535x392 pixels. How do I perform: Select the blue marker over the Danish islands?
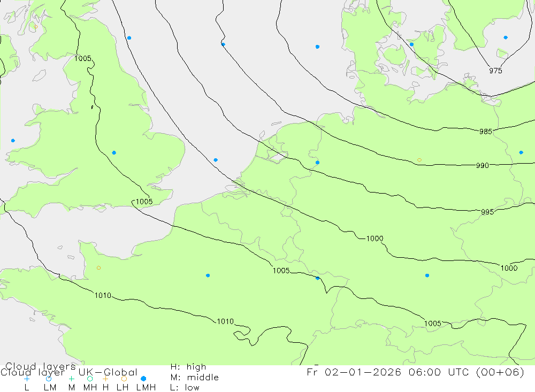coord(412,44)
